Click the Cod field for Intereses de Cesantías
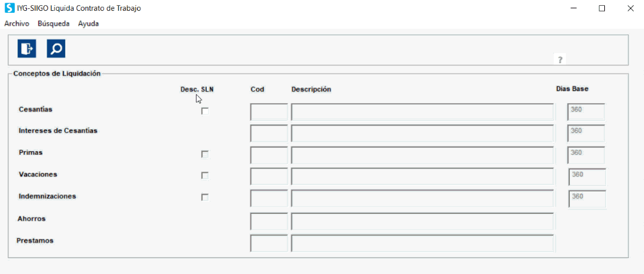Image resolution: width=644 pixels, height=274 pixels. tap(269, 133)
